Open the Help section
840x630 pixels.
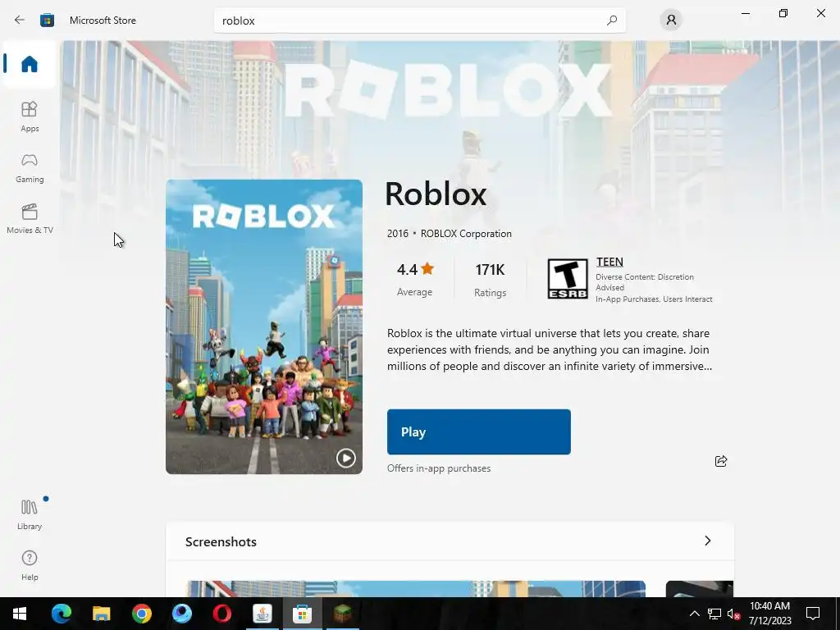coord(30,565)
